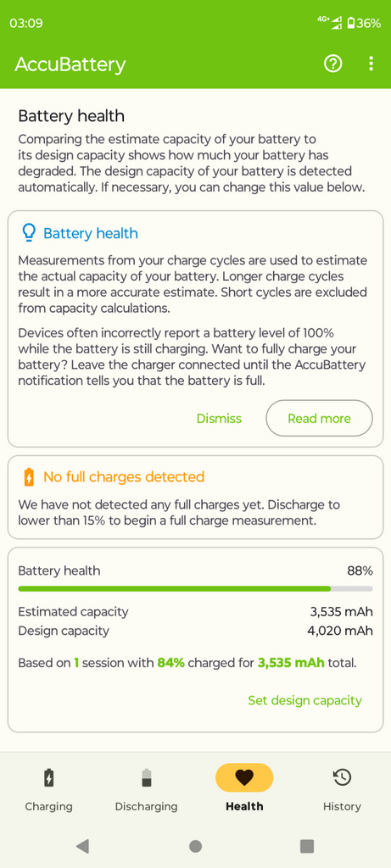Tap the heart Health icon

point(244,778)
